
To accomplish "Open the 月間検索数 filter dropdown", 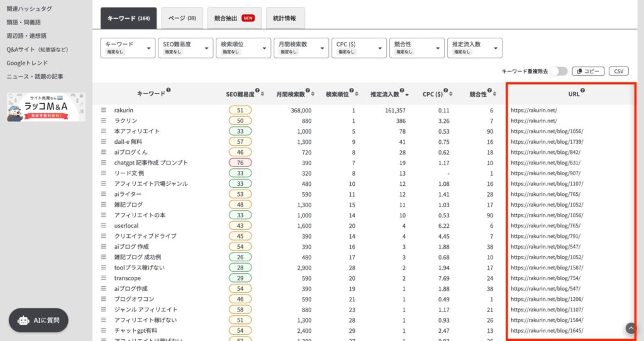I will click(x=301, y=48).
